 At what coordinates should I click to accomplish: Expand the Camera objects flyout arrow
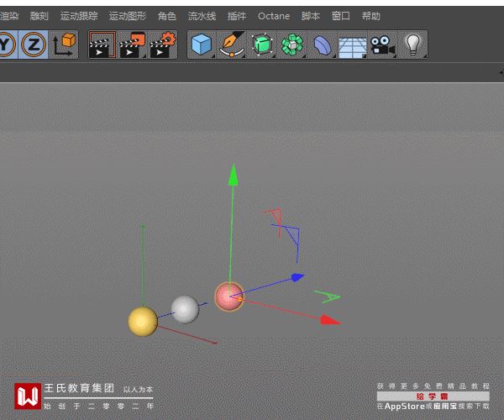395,56
